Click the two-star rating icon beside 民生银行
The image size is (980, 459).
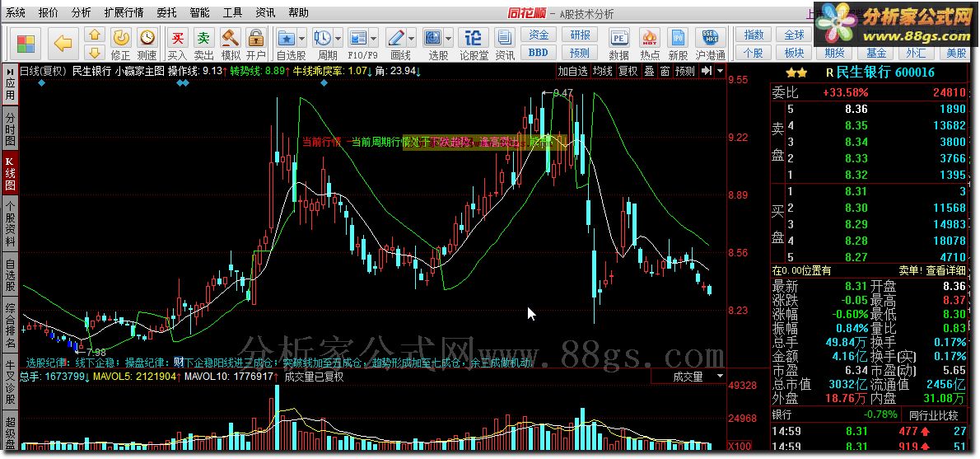click(796, 73)
